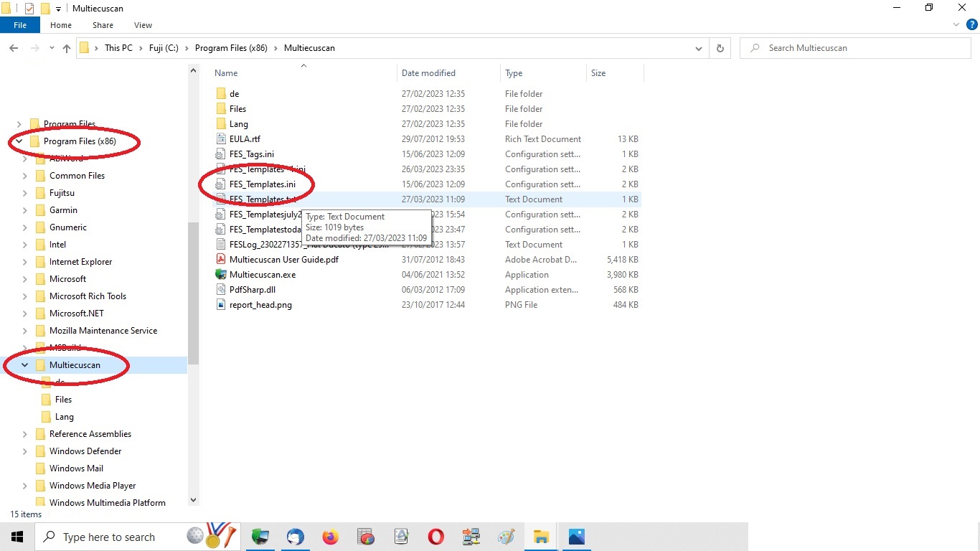Select Reference Assemblies folder in tree
This screenshot has height=551, width=980.
coord(90,434)
